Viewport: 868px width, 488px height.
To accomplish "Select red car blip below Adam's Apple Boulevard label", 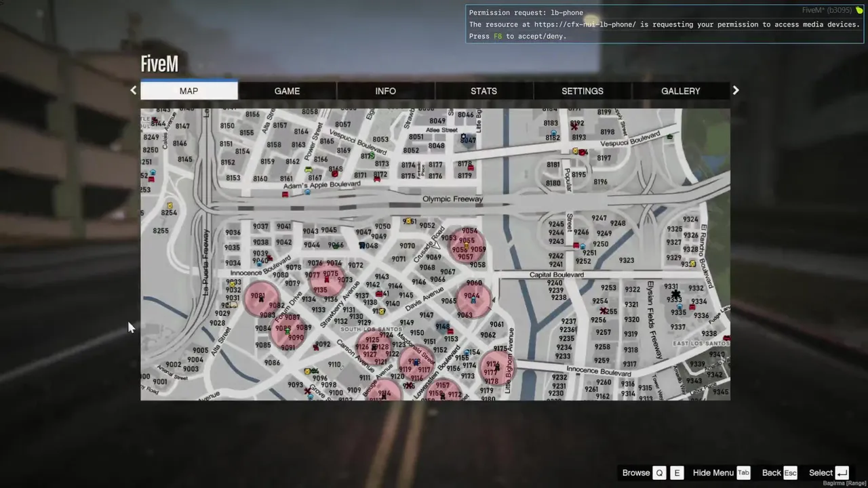I will tap(285, 195).
